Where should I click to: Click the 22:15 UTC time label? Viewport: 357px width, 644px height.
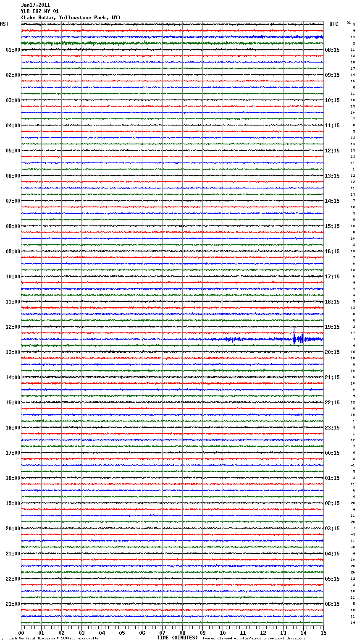point(332,403)
